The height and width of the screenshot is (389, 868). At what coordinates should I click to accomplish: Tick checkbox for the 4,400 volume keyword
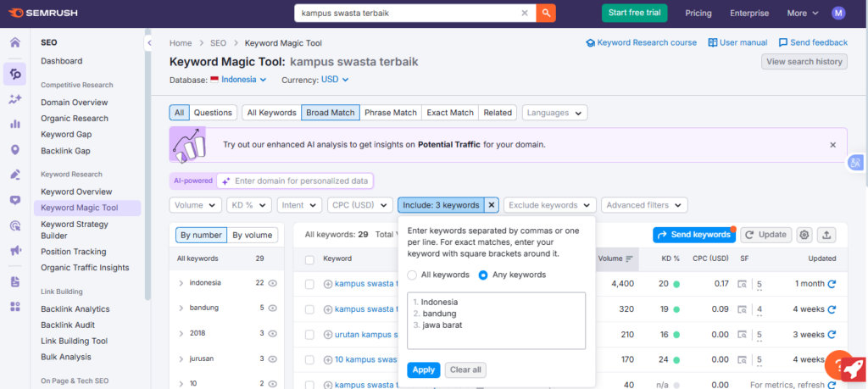click(x=309, y=284)
